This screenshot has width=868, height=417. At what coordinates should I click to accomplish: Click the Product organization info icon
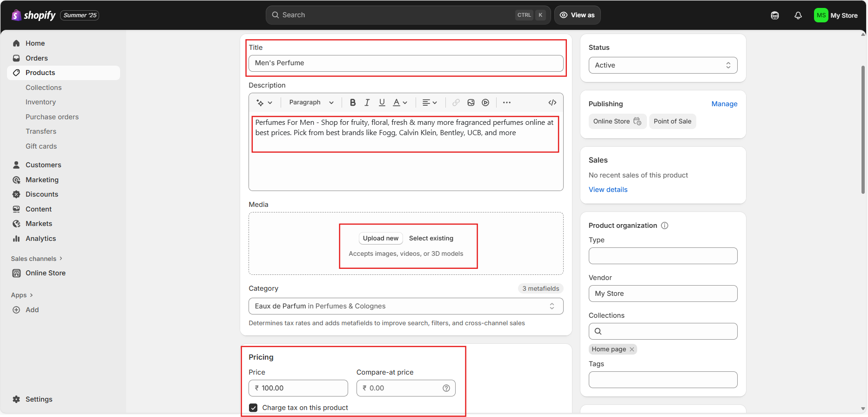pos(665,226)
